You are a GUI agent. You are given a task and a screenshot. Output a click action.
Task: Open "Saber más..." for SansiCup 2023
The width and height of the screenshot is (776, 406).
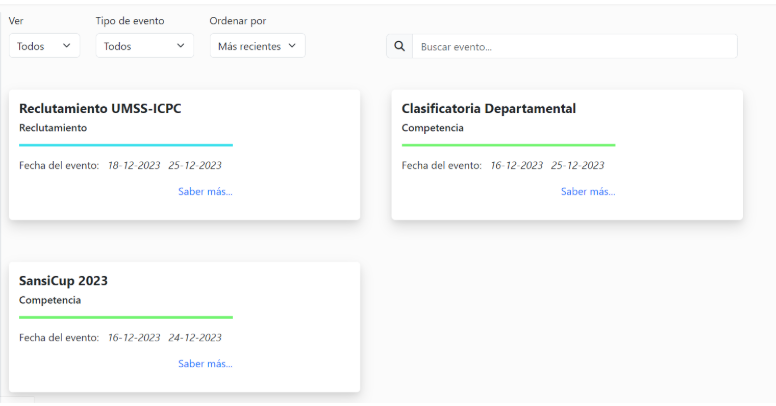tap(205, 364)
